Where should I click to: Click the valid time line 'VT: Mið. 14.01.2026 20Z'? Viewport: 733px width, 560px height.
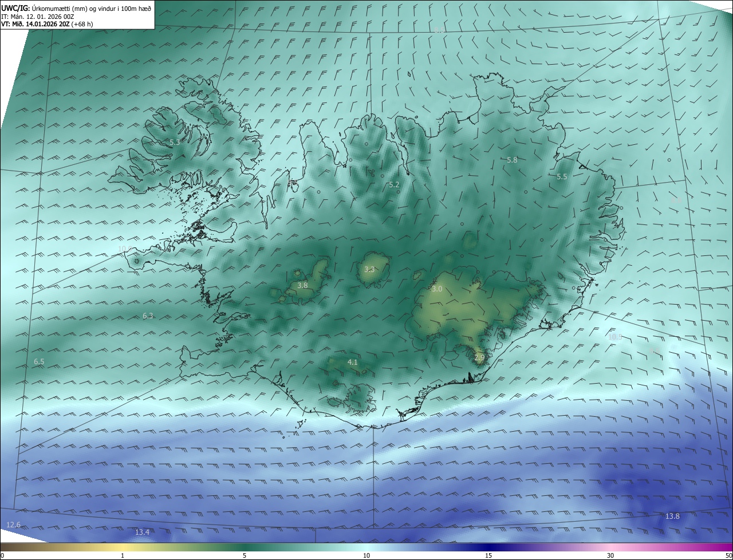(36, 24)
